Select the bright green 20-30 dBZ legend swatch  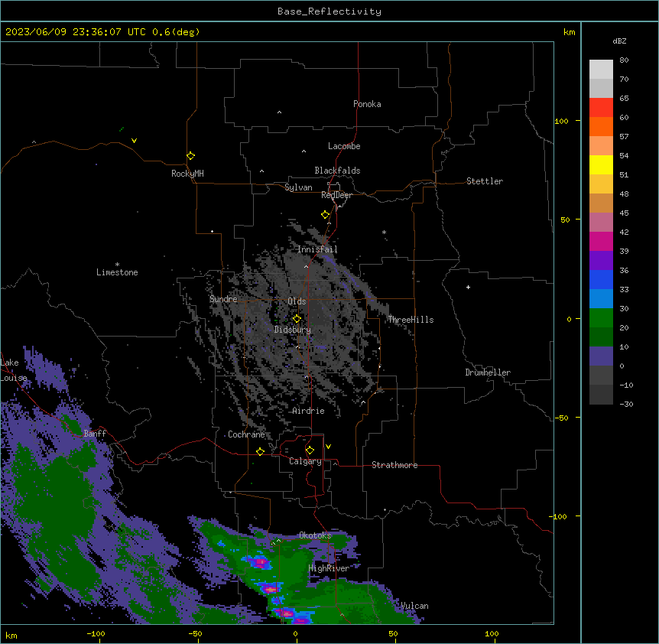(601, 318)
